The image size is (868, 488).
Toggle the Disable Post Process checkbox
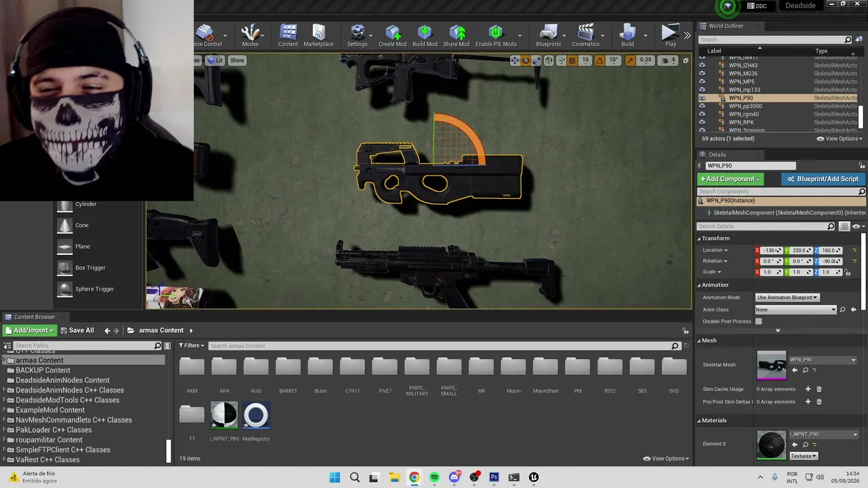point(758,321)
